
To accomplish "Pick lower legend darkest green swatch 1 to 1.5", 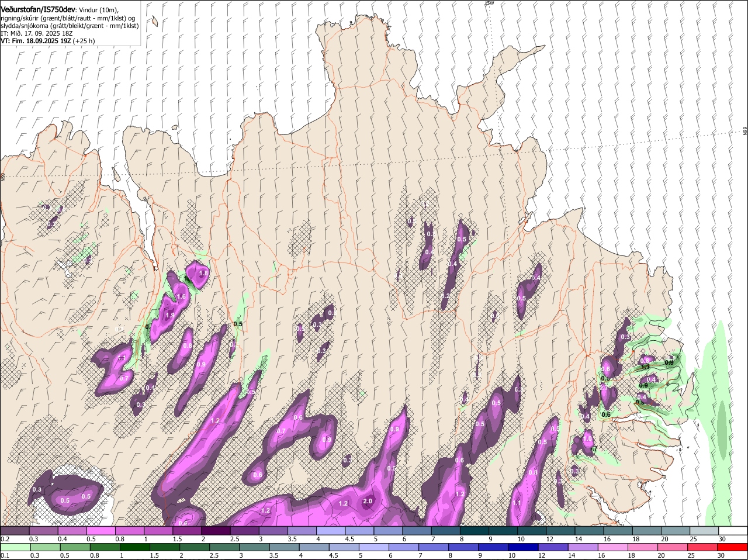I will pyautogui.click(x=134, y=547).
